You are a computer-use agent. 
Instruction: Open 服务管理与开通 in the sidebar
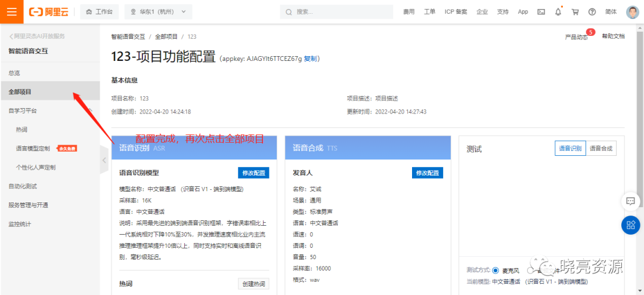tap(29, 205)
